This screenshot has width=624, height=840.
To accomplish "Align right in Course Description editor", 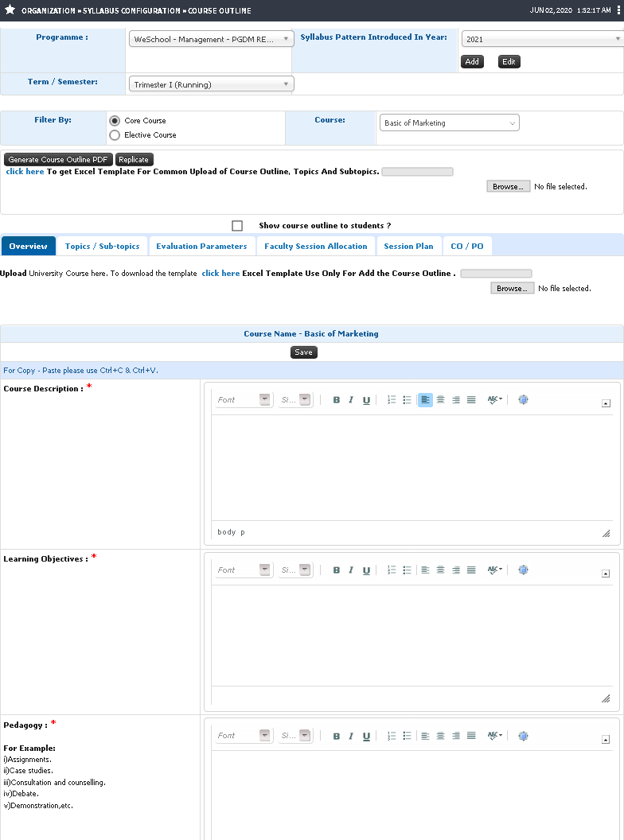I will click(x=456, y=399).
